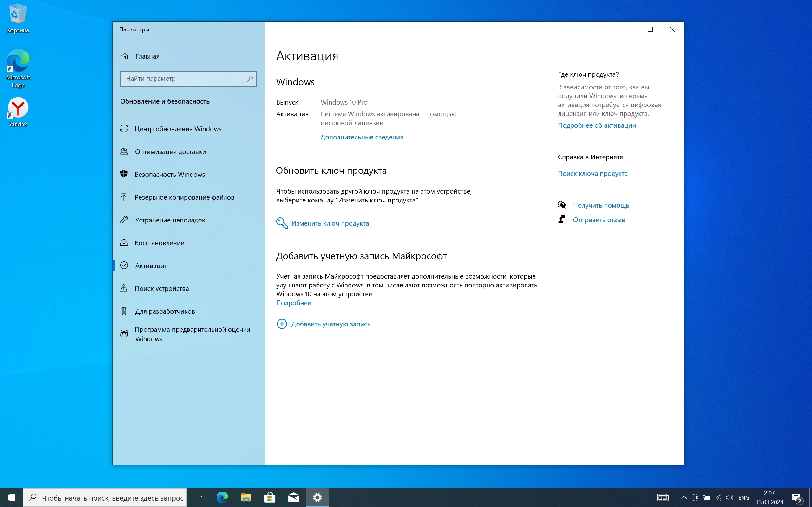Go to Резервное копирование файлов

coord(184,197)
